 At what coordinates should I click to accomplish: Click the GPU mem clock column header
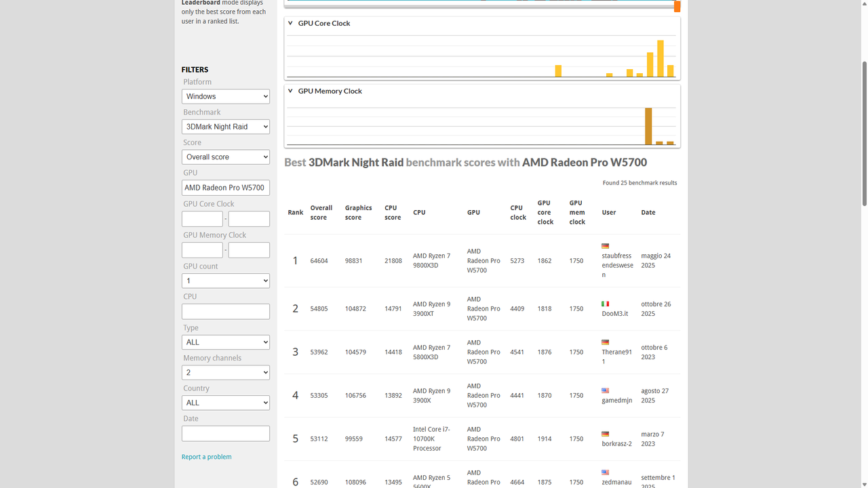577,212
